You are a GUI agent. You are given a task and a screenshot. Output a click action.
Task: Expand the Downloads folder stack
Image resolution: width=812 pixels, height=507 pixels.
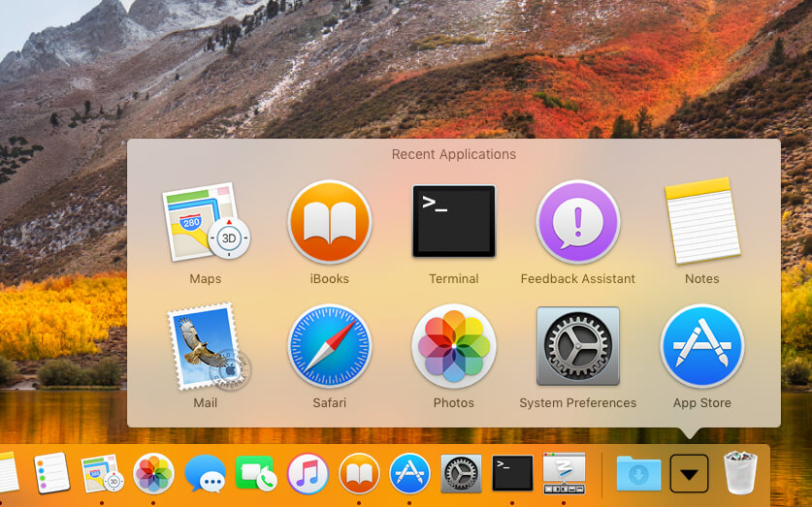point(638,474)
